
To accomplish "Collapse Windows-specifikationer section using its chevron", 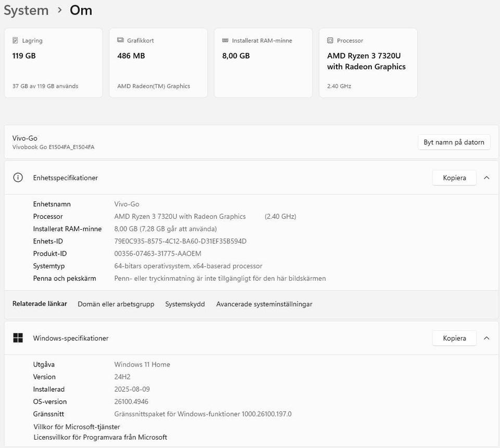I will 486,338.
